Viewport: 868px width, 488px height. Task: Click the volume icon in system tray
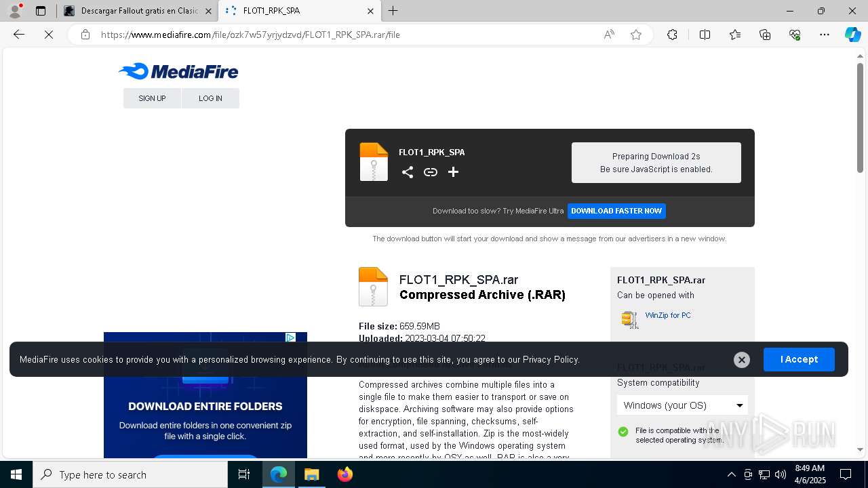coord(780,474)
